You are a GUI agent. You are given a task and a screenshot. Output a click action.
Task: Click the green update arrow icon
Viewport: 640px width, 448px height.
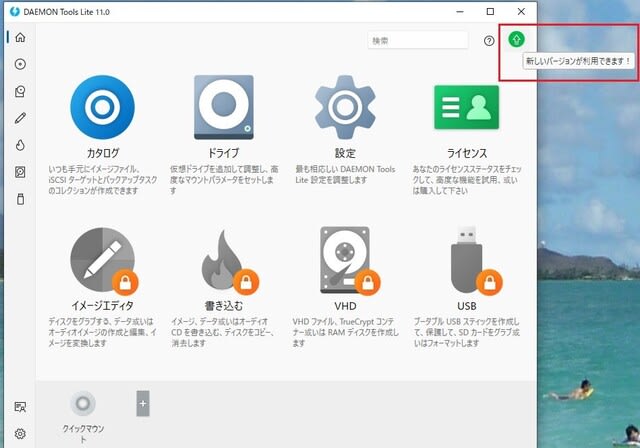(516, 39)
